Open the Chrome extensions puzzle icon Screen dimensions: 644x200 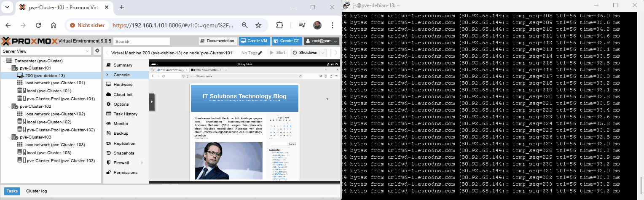pos(279,25)
